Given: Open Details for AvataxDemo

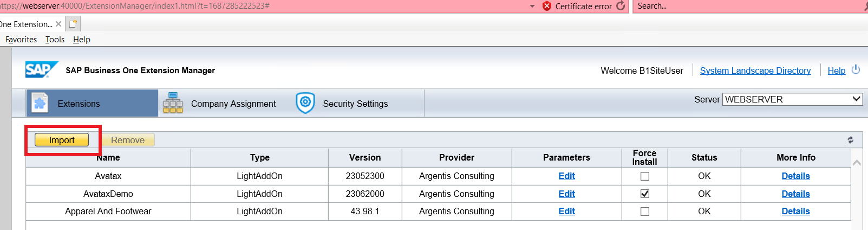Looking at the screenshot, I should 795,194.
